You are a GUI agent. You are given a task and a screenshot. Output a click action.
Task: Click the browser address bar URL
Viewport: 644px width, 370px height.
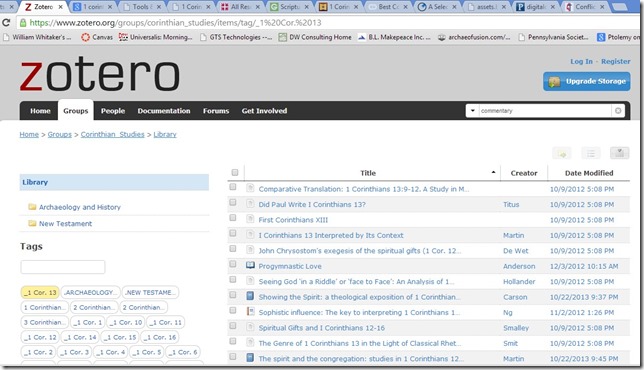(x=176, y=23)
